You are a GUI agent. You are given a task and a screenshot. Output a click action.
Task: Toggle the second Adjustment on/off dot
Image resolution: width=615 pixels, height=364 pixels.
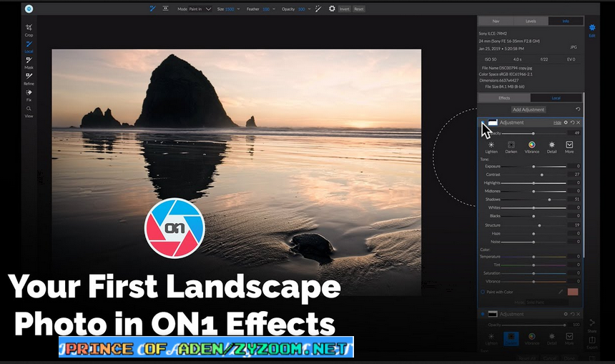click(483, 314)
